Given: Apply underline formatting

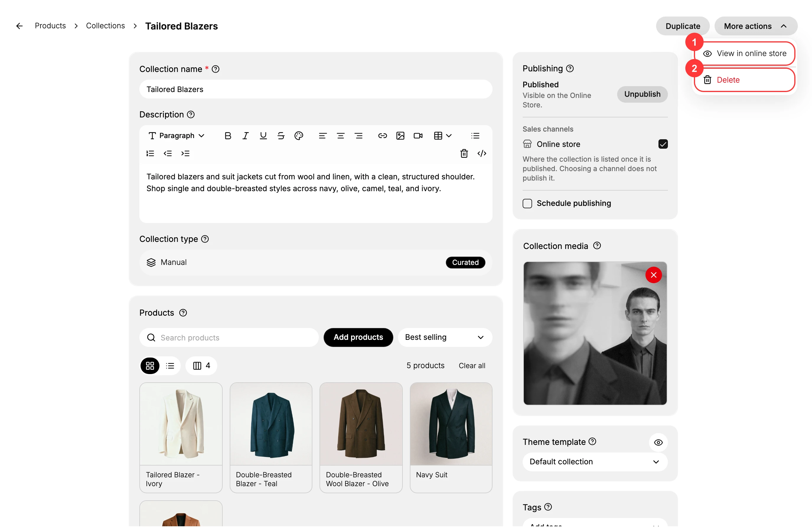Looking at the screenshot, I should point(263,136).
